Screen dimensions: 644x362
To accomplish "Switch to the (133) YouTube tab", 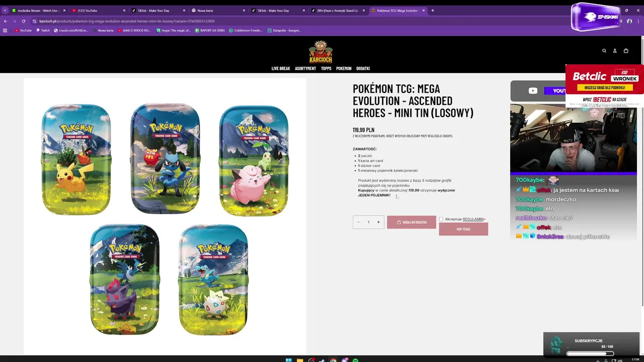I will coord(99,11).
